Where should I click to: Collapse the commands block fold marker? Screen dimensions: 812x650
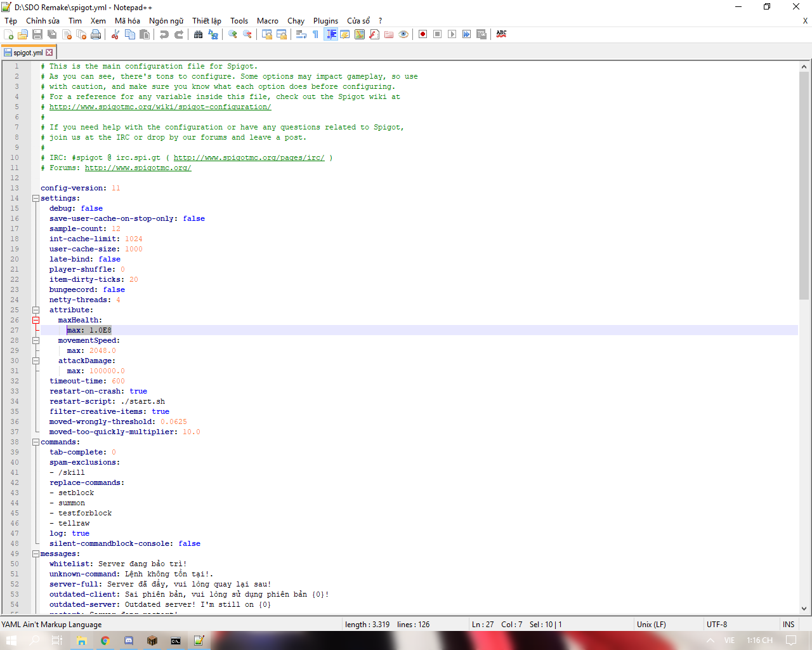pyautogui.click(x=36, y=442)
